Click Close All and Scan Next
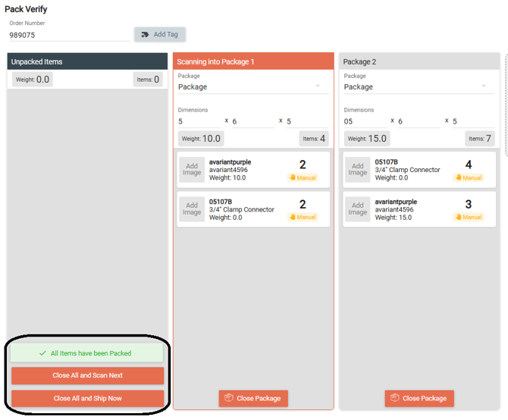 (x=87, y=375)
